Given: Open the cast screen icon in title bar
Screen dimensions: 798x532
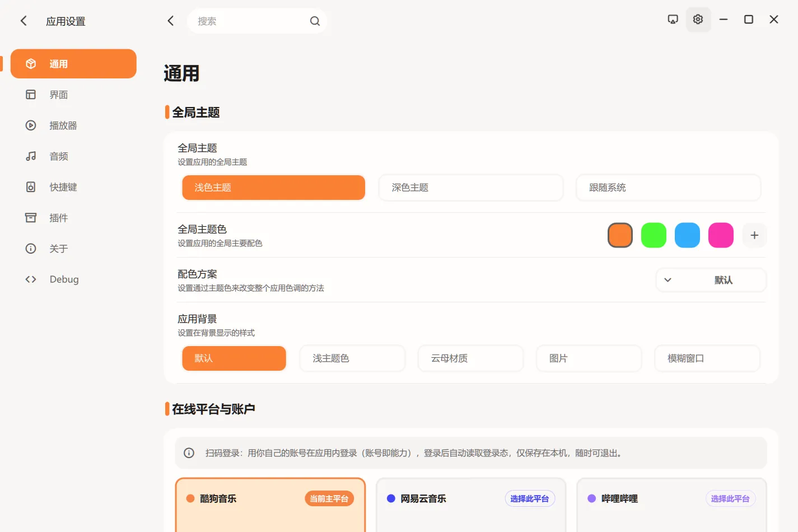Looking at the screenshot, I should 673,20.
